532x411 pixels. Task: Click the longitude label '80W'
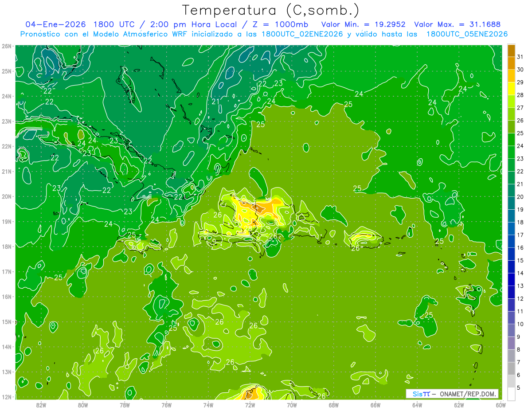click(x=83, y=405)
